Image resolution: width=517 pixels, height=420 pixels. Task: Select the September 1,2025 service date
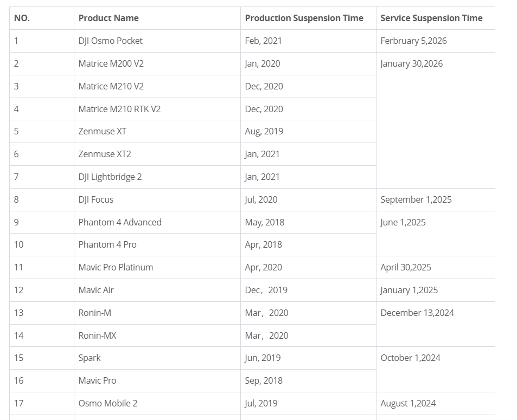tap(416, 199)
